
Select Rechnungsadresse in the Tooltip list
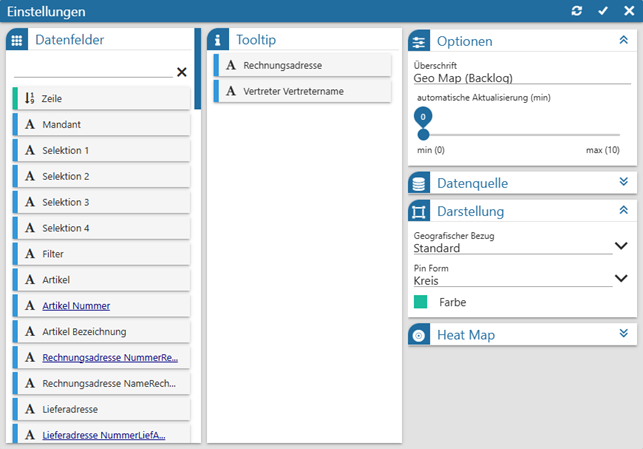tap(302, 65)
